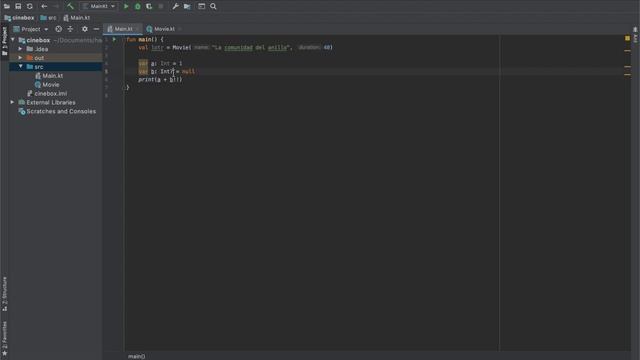Collapse code with fold marker at closing brace
Screen dimensions: 640x360
124,87
